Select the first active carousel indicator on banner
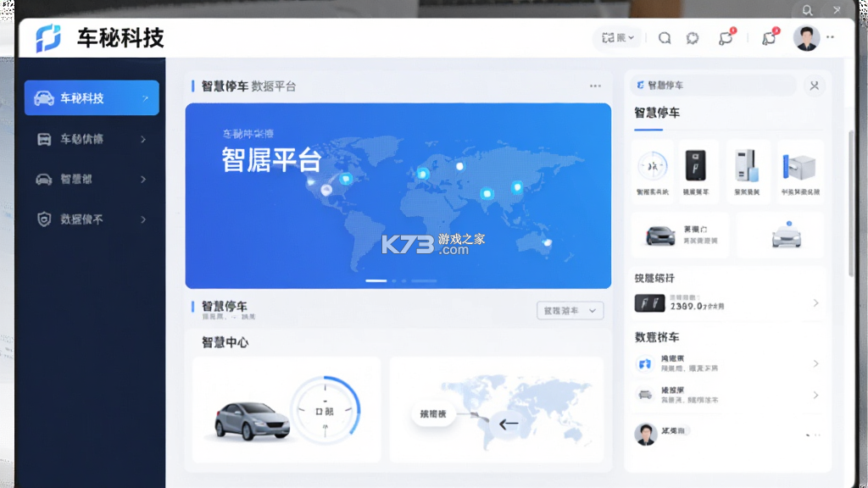The height and width of the screenshot is (488, 868). coord(376,280)
